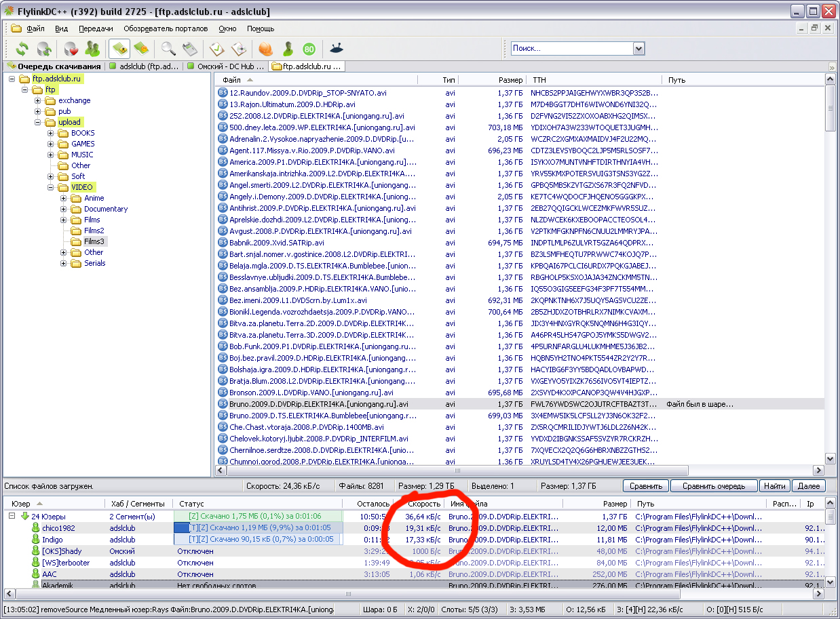The image size is (840, 619).
Task: Switch to the adslclub (ftp.ad... tab
Action: pyautogui.click(x=145, y=66)
